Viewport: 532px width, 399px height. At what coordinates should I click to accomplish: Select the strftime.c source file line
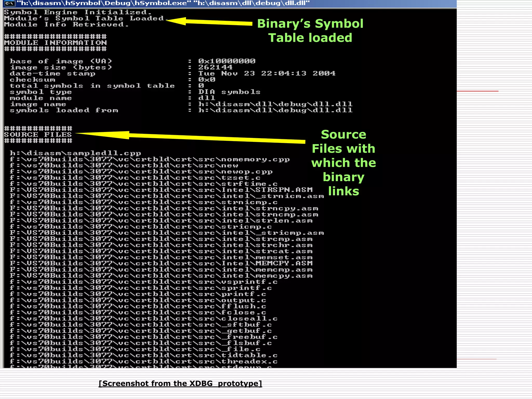point(144,184)
